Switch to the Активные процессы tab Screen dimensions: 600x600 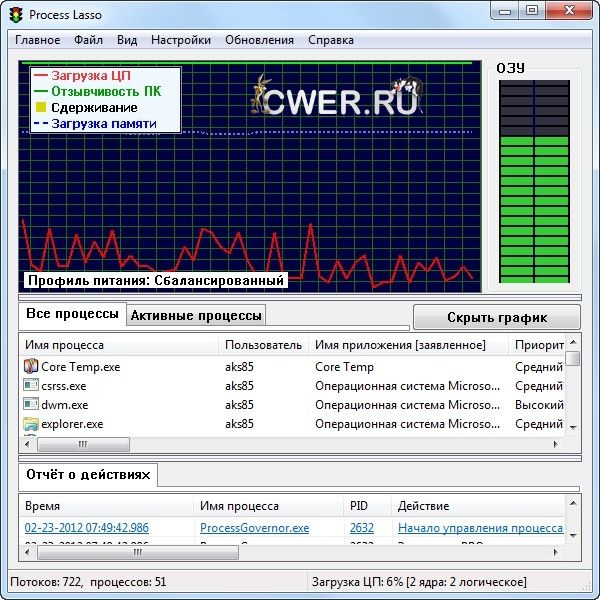click(x=196, y=316)
